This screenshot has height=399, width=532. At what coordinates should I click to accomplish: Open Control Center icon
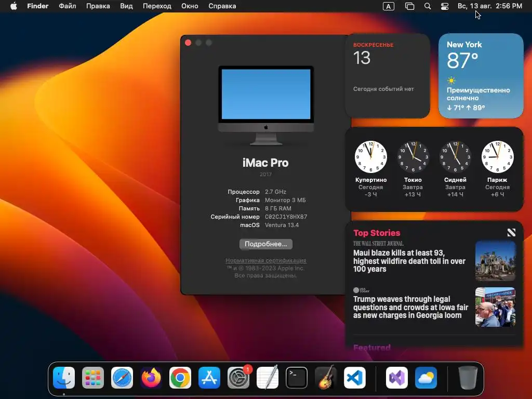click(445, 6)
